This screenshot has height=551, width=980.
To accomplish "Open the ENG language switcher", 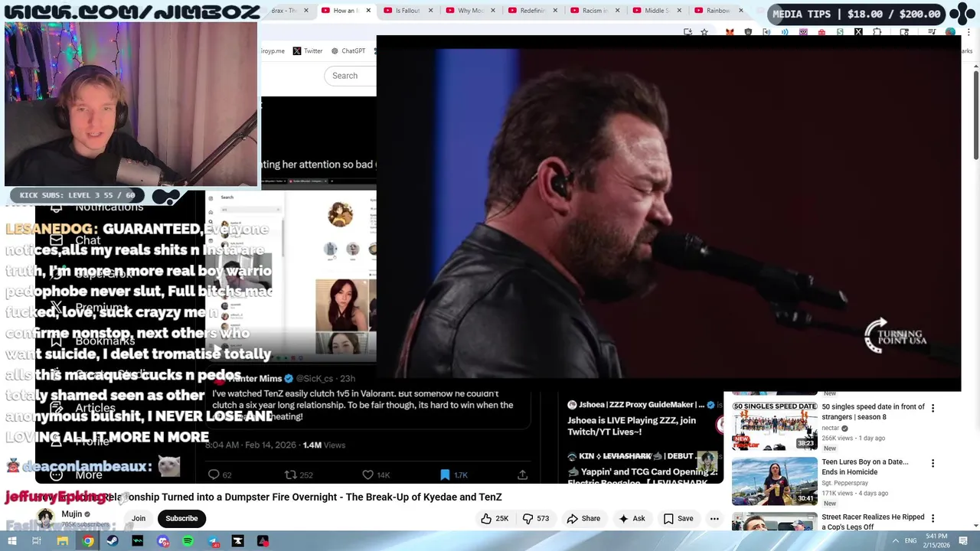I will click(x=911, y=541).
